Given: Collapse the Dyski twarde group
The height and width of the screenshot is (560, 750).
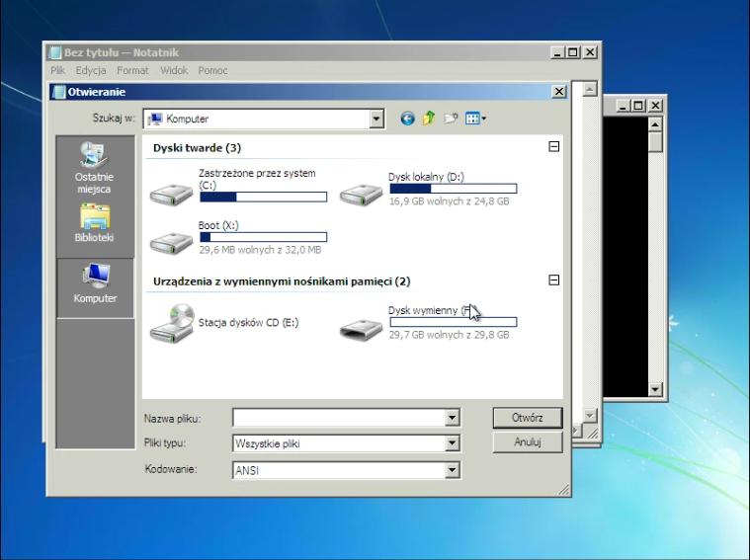Looking at the screenshot, I should (x=554, y=146).
